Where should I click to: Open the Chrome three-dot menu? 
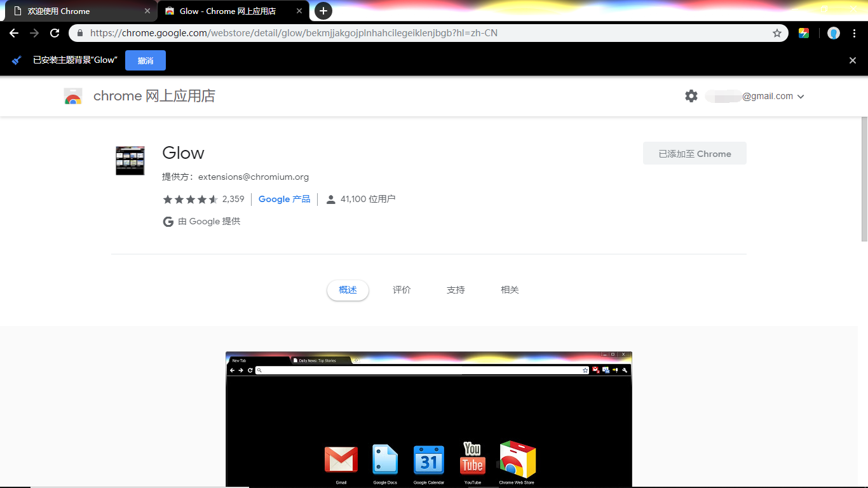(x=854, y=33)
